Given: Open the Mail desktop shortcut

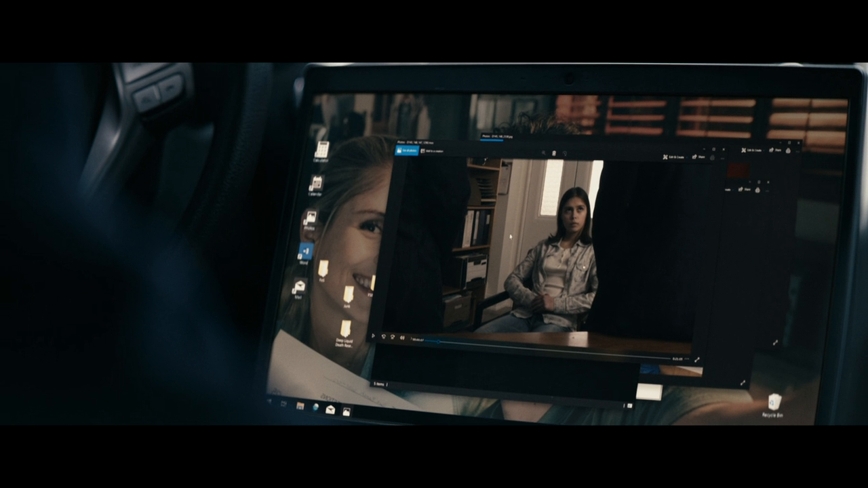Looking at the screenshot, I should (299, 288).
